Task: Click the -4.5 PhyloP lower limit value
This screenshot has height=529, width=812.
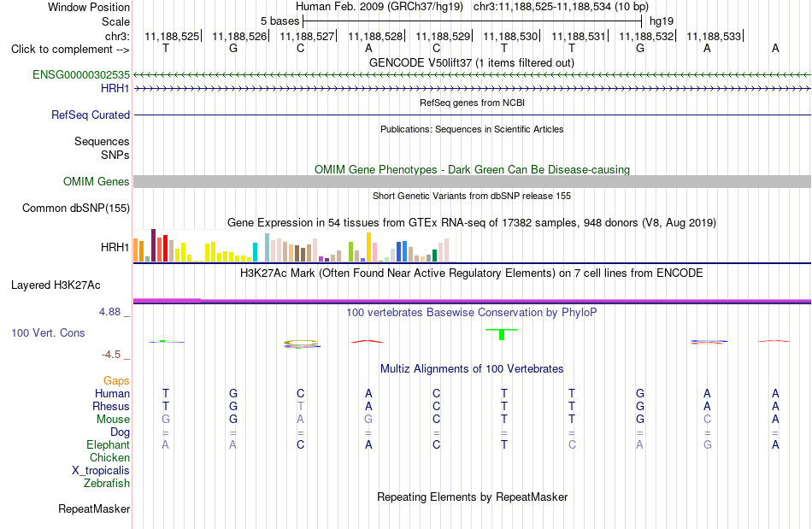Action: click(x=111, y=355)
